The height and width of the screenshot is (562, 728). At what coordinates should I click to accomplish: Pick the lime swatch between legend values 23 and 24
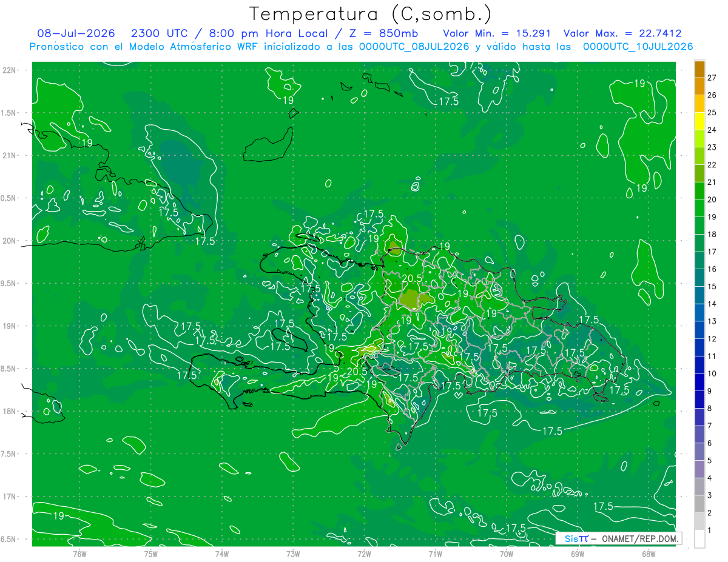click(699, 138)
